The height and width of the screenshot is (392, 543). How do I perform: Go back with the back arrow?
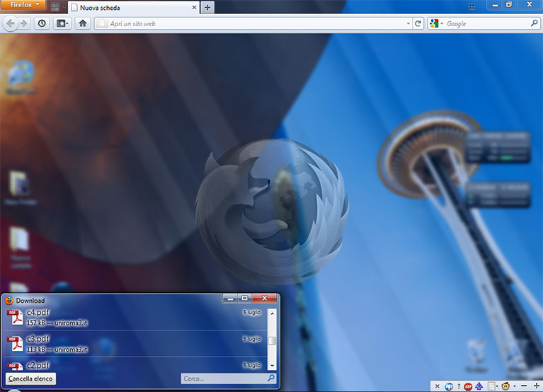point(11,23)
